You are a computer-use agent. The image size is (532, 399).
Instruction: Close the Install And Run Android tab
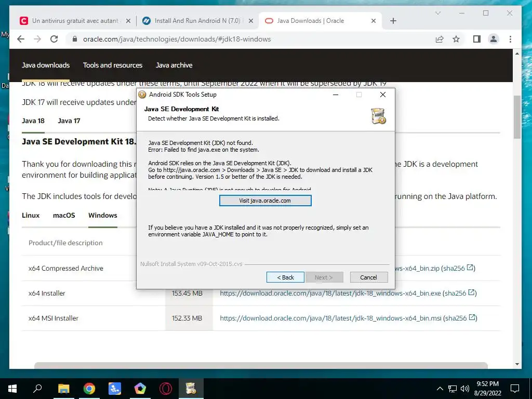(x=251, y=21)
